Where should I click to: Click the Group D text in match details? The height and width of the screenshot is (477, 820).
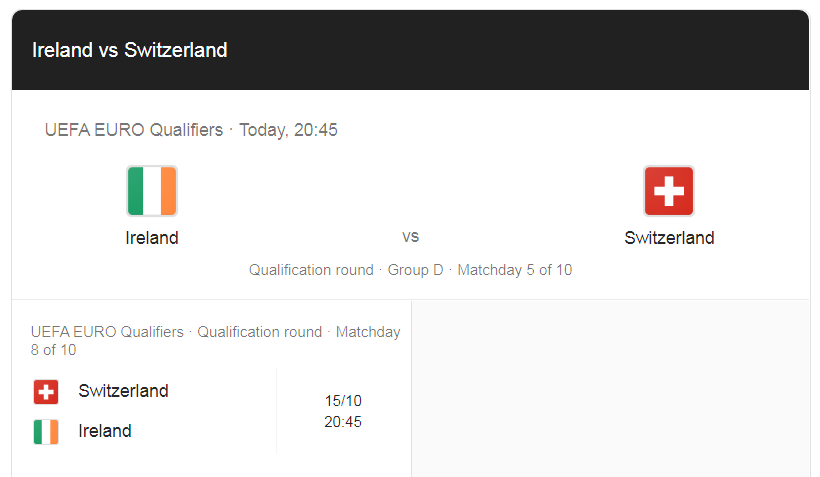coord(415,270)
